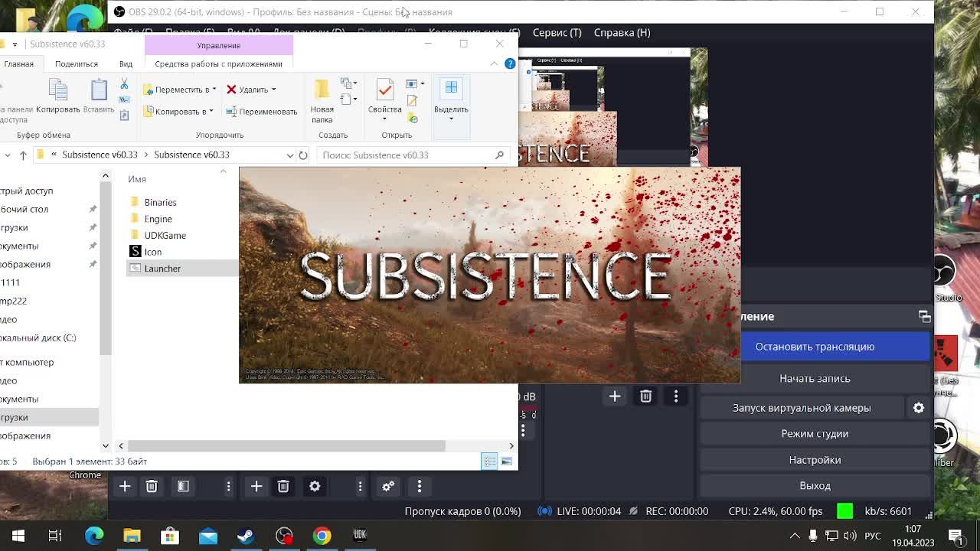The image size is (980, 551).
Task: Expand the Delete dropdown arrow
Action: [273, 90]
